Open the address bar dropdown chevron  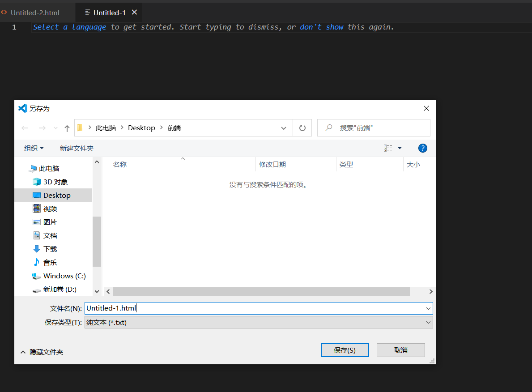(283, 128)
